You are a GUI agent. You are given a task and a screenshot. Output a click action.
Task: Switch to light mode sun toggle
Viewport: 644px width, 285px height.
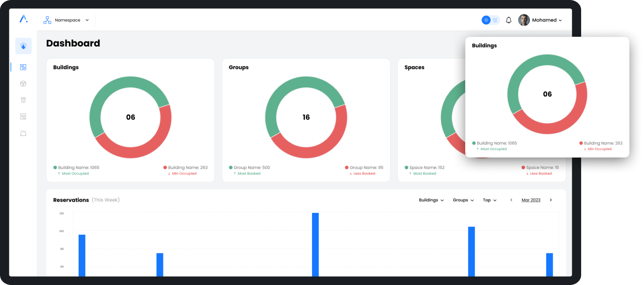(486, 20)
